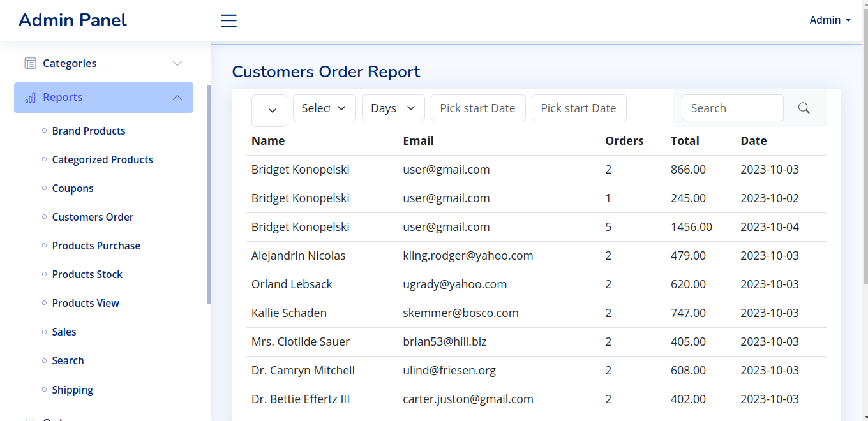Viewport: 868px width, 421px height.
Task: Click the search magnifier icon
Action: [804, 108]
